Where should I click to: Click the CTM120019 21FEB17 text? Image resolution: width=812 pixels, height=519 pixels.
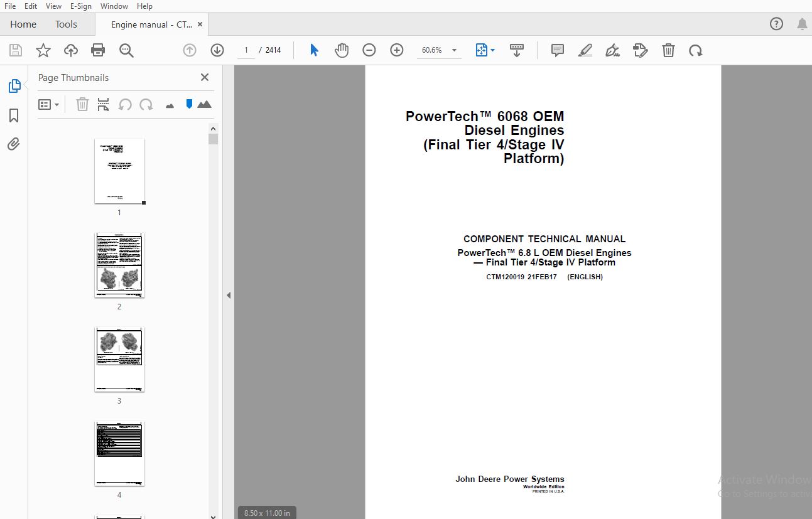(521, 277)
